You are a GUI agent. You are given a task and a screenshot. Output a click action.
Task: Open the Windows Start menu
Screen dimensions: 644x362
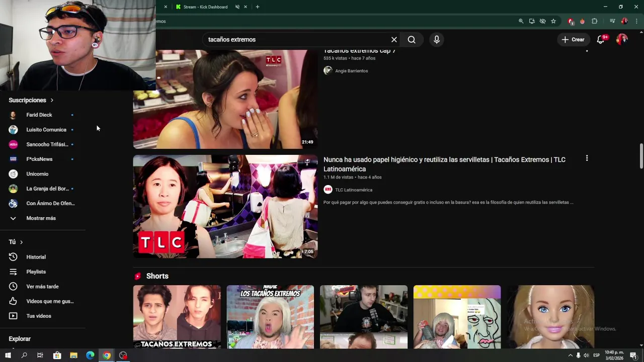(8, 355)
